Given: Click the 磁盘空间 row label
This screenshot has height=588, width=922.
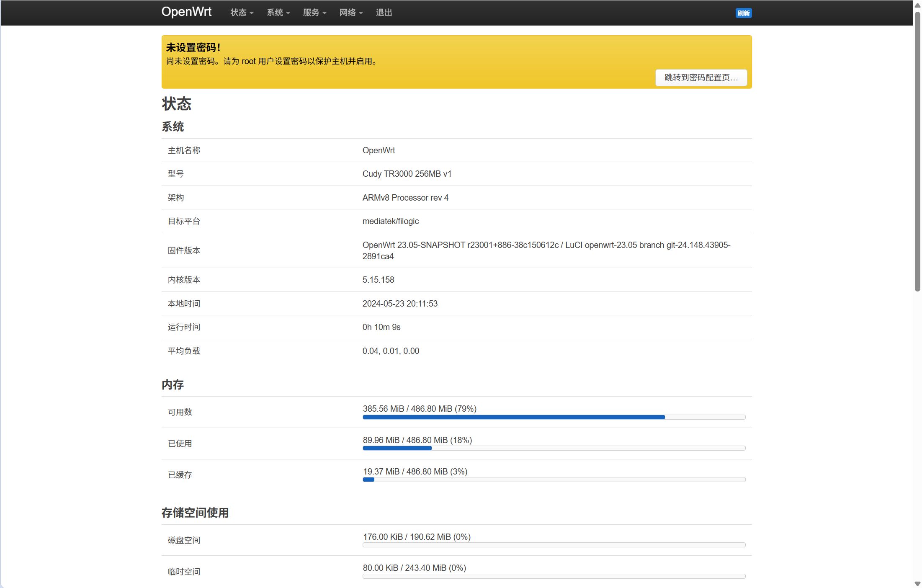Looking at the screenshot, I should (x=184, y=540).
